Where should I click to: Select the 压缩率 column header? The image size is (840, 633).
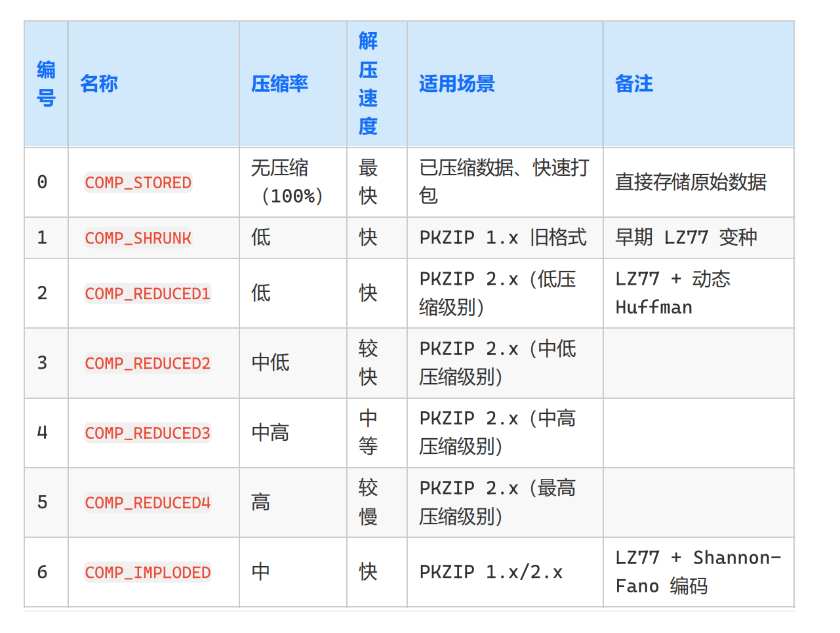(279, 84)
